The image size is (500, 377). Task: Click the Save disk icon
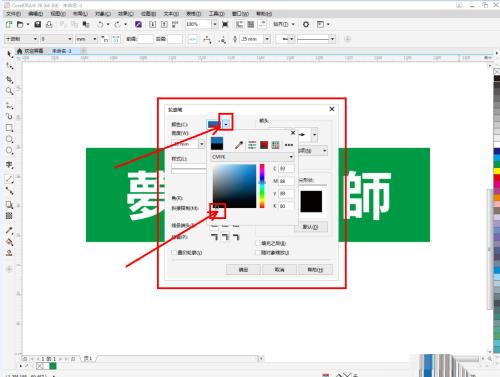pos(38,24)
